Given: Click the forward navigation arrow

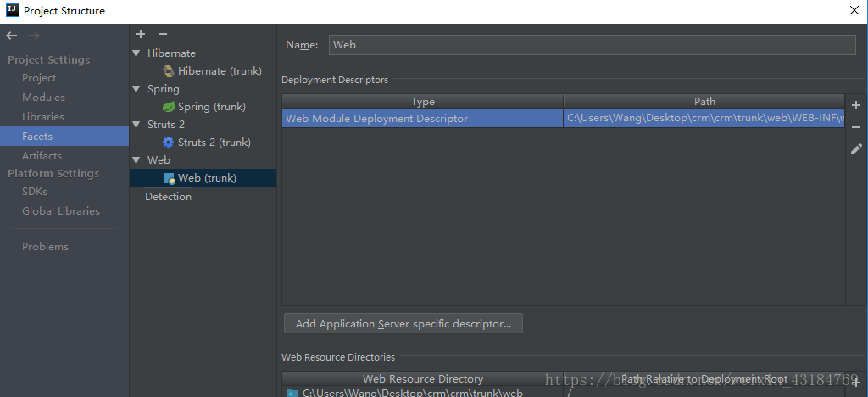Looking at the screenshot, I should click(x=34, y=36).
